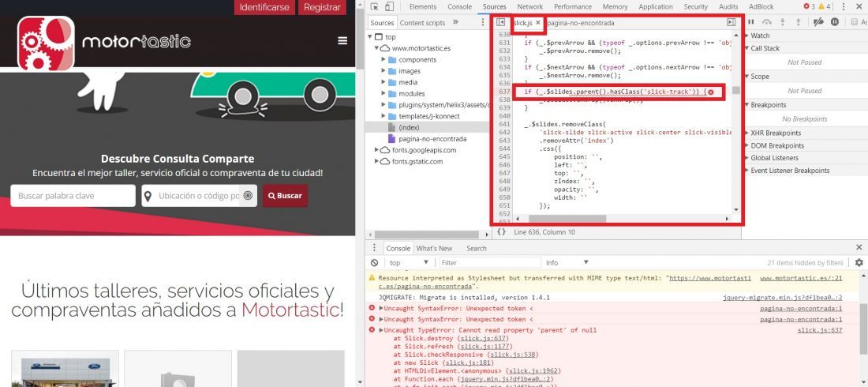Open the Audits panel
The height and width of the screenshot is (387, 868).
(x=728, y=6)
